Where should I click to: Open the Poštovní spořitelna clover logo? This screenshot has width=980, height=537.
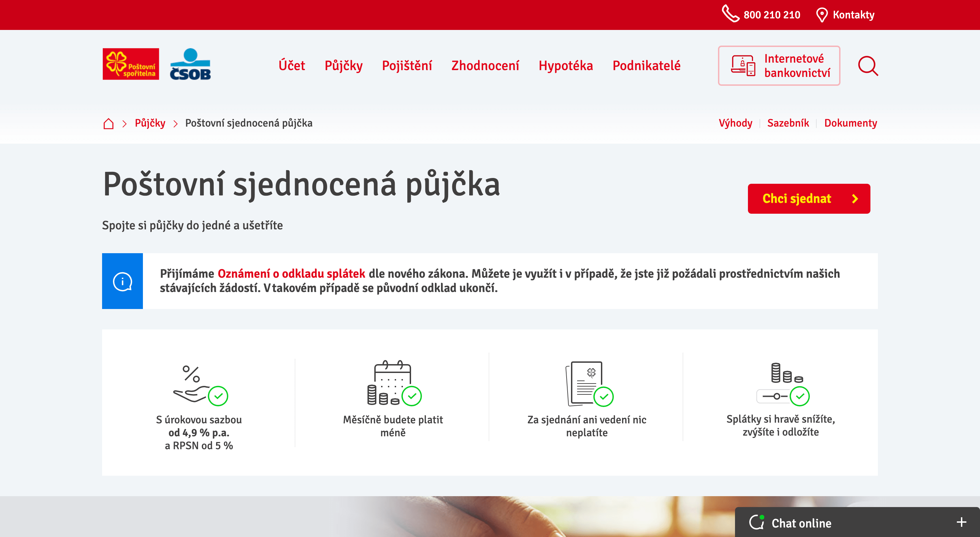[x=131, y=64]
